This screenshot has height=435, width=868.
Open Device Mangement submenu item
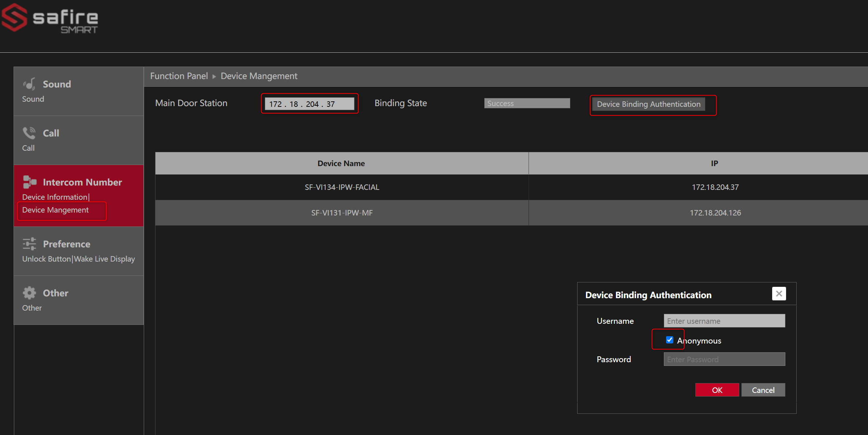[x=55, y=210]
